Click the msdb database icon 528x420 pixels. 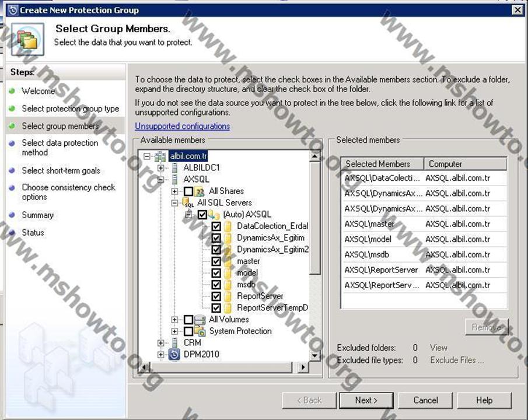click(228, 285)
